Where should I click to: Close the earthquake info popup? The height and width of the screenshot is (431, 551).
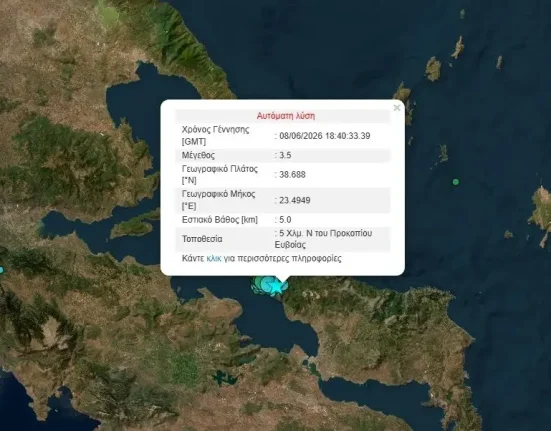click(x=397, y=108)
